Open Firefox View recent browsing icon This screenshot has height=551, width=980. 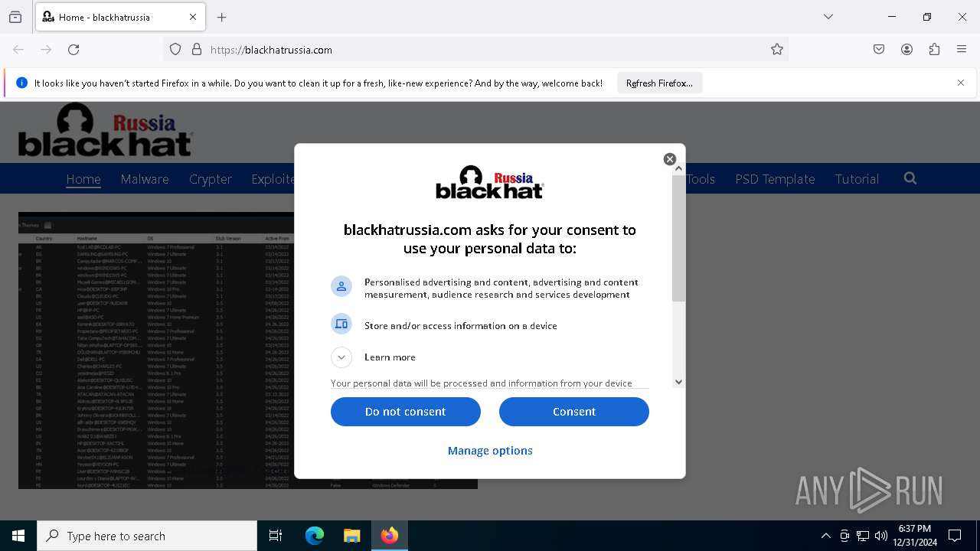15,17
